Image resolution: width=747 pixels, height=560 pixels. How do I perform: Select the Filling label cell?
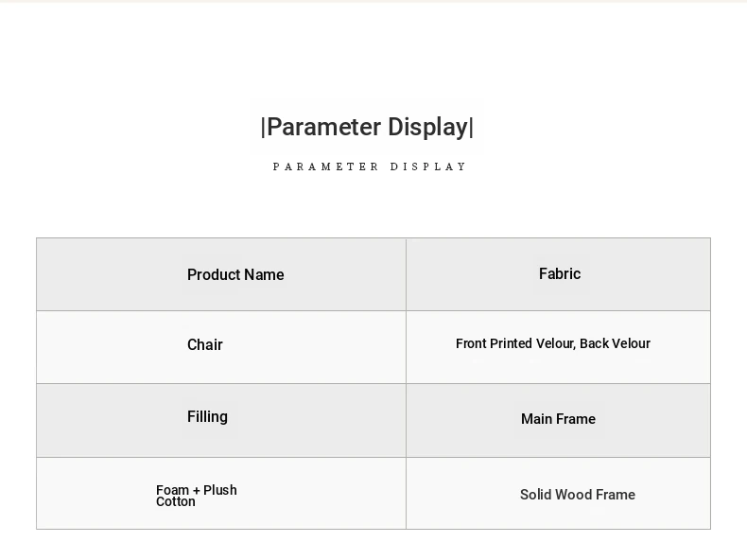[207, 416]
